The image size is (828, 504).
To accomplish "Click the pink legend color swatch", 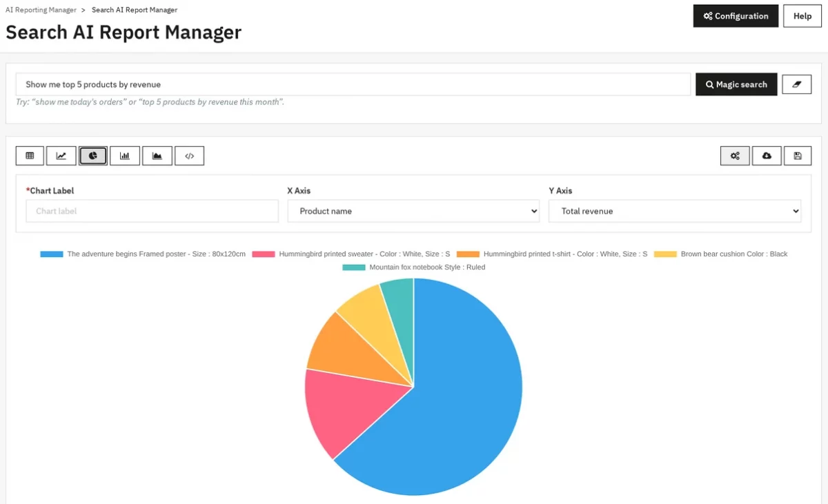I will point(264,254).
